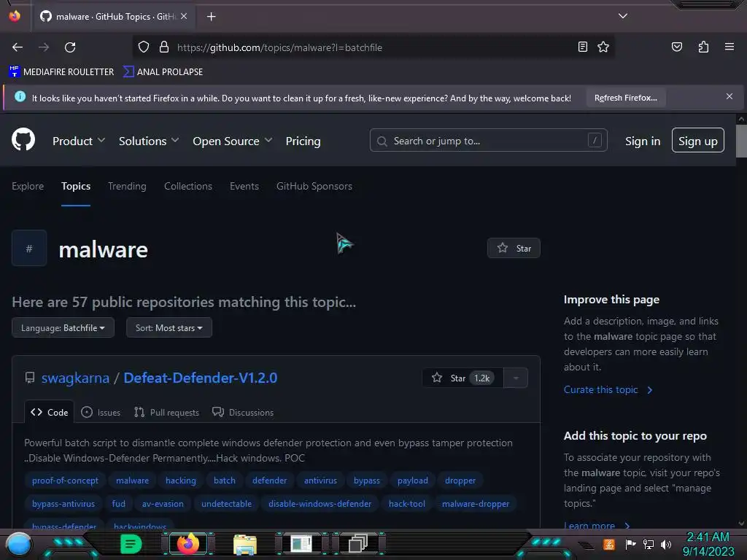
Task: Open the Issues tab of the repository
Action: 101,413
